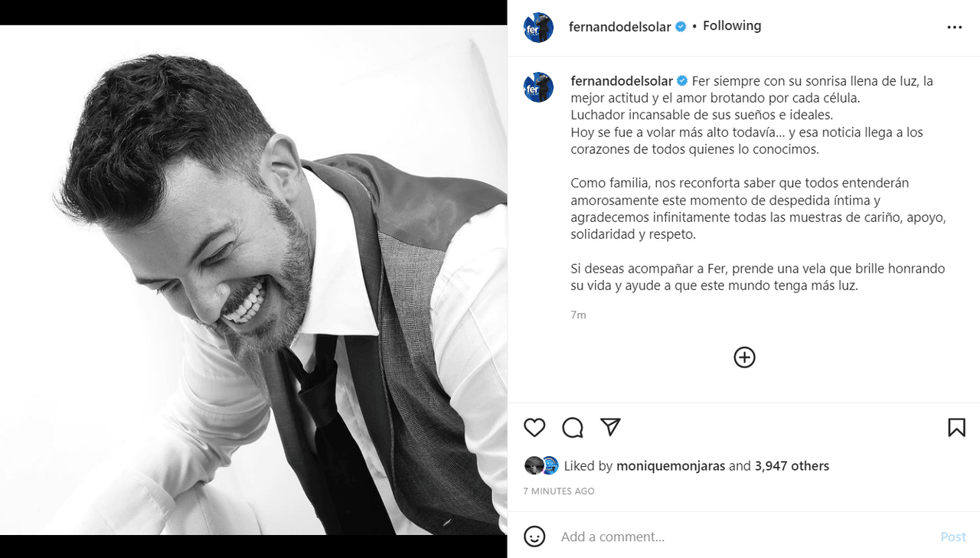Open the comment icon below the photo
Viewport: 980px width, 558px height.
point(572,428)
